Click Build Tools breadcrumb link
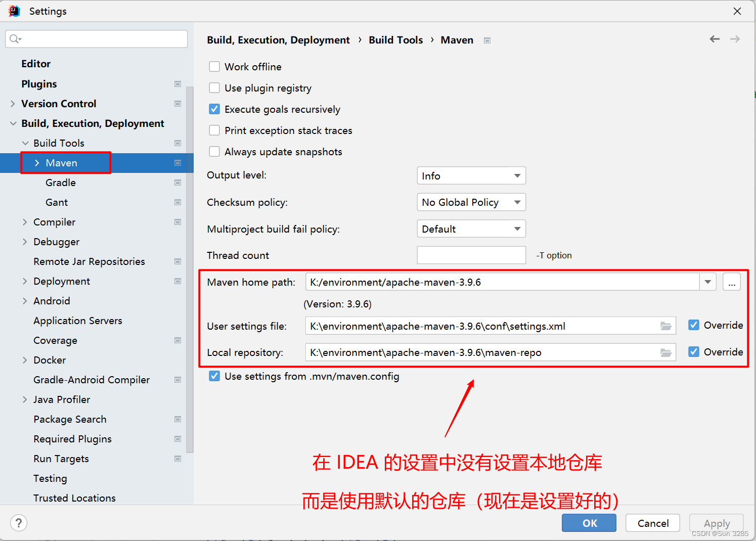Screen dimensions: 756x541 [395, 40]
